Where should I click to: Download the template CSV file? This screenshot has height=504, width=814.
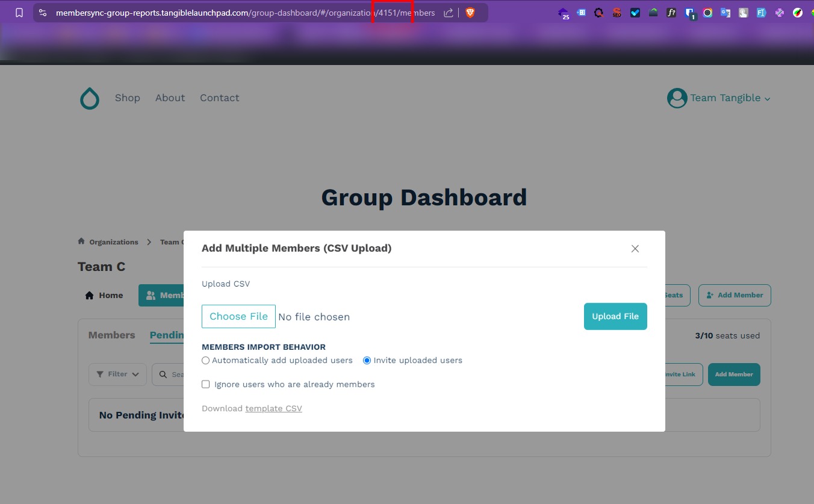pos(273,408)
